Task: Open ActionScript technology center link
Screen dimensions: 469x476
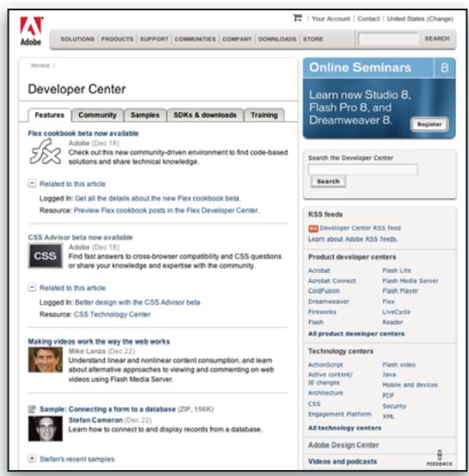Action: click(x=325, y=365)
